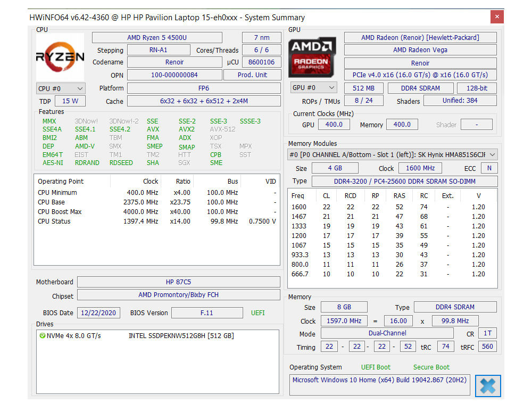Click the AMD Ryzen 5 4500U name field
The image size is (532, 411).
[x=157, y=37]
